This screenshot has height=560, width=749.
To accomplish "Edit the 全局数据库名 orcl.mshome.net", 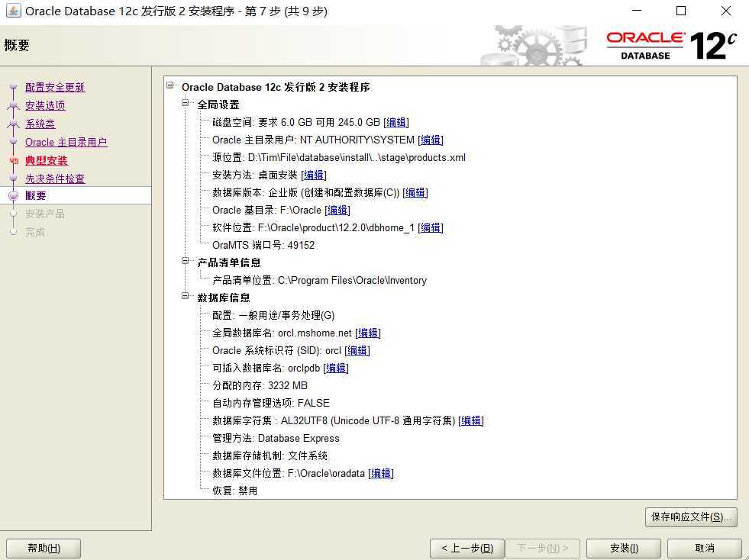I will (x=368, y=333).
